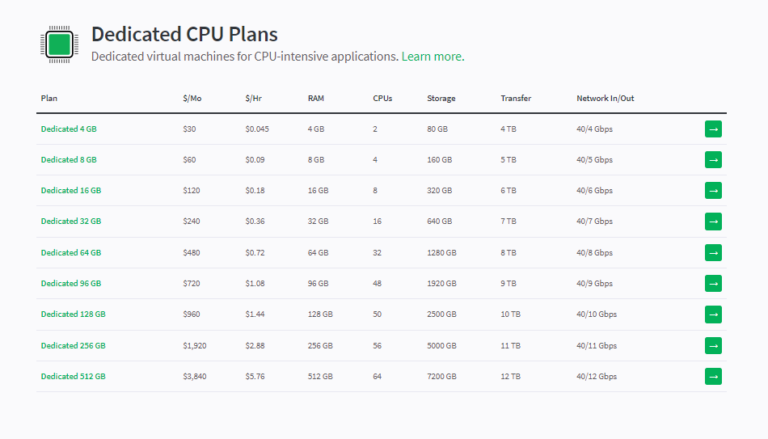Click the Dedicated 8 GB plan name
Screen dimensions: 768x439
coord(68,160)
